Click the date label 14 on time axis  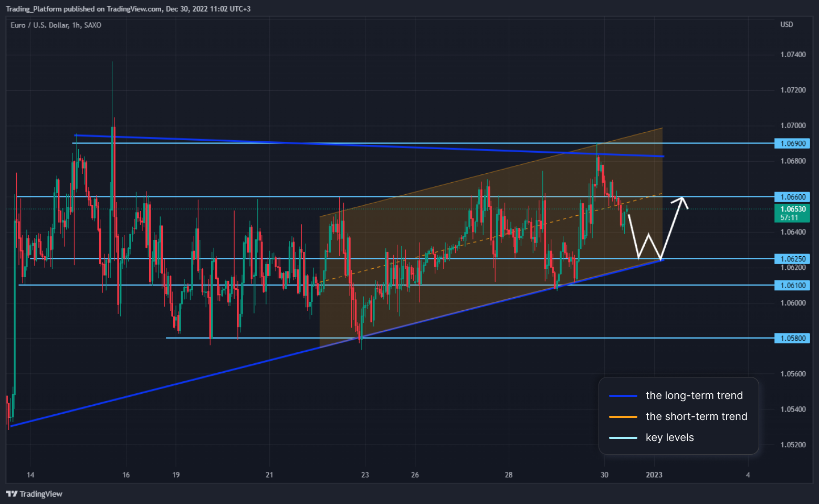30,475
